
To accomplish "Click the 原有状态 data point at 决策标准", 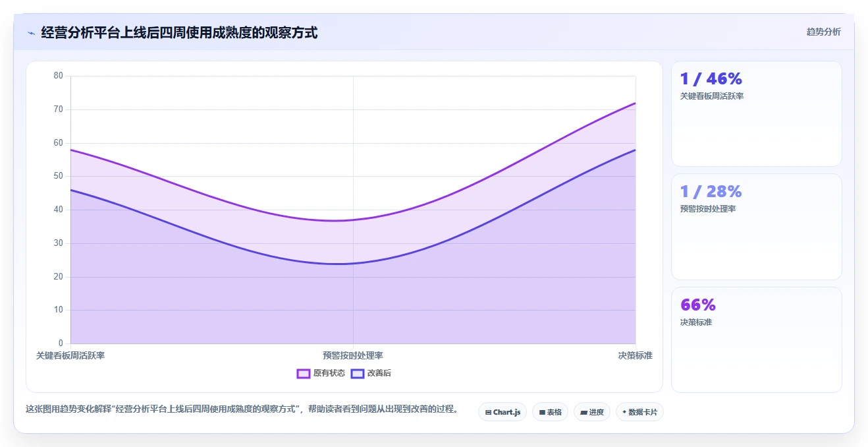I will coord(635,103).
